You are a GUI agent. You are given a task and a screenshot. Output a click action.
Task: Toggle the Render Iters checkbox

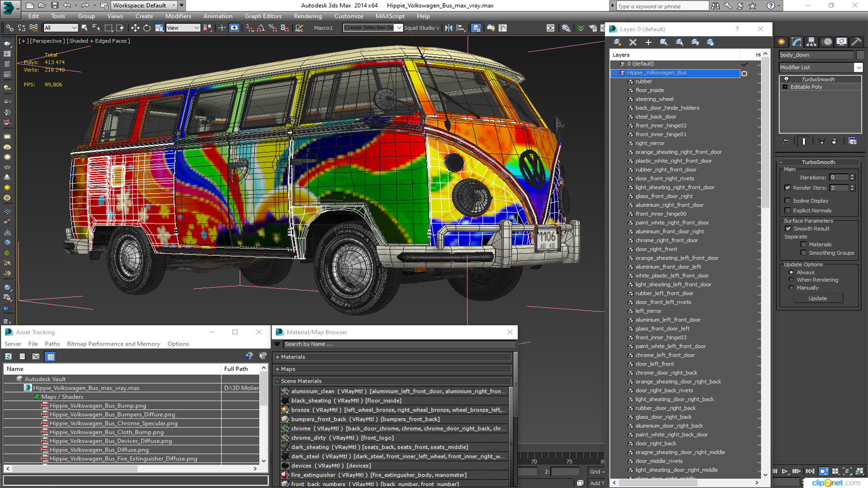click(x=788, y=188)
